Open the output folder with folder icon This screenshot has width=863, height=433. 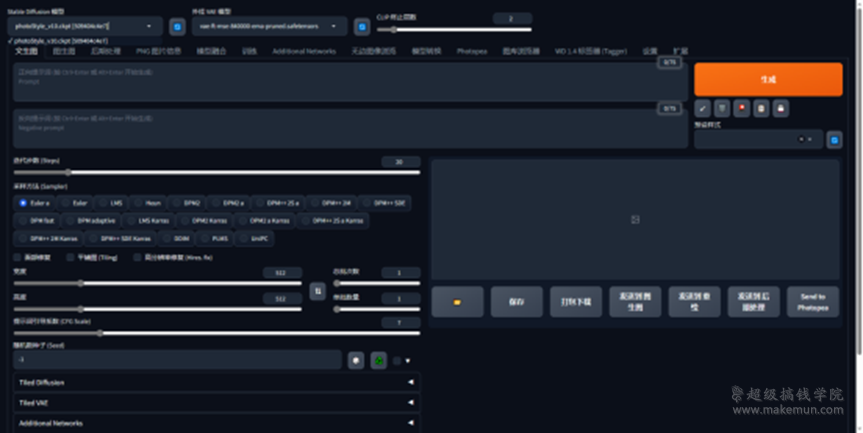[x=457, y=301]
